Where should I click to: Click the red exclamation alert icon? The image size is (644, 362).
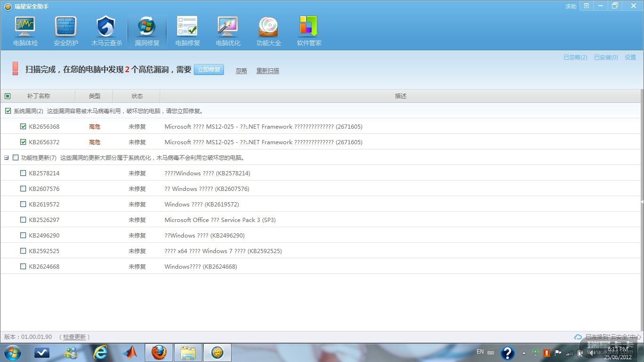(x=15, y=69)
